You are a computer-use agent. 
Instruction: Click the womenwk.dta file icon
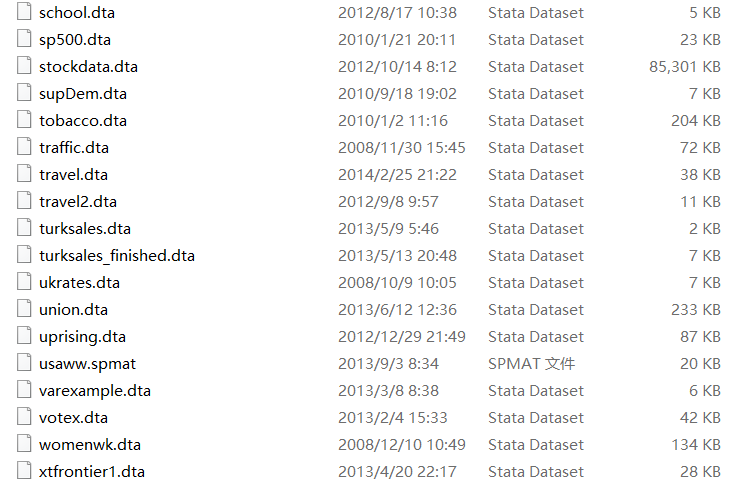pos(25,445)
